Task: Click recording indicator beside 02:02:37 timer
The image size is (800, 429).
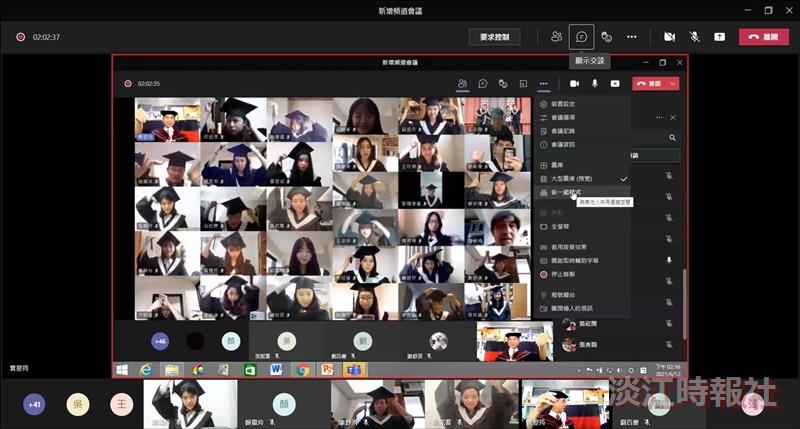Action: pyautogui.click(x=20, y=37)
